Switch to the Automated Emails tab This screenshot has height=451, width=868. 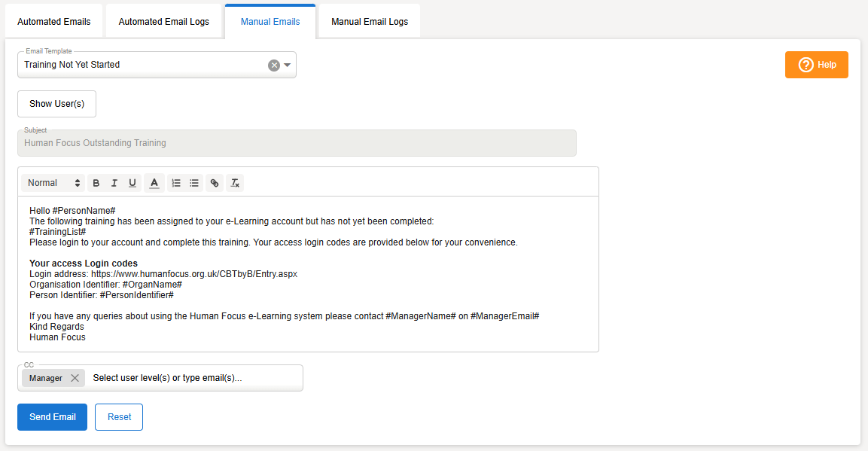tap(53, 22)
